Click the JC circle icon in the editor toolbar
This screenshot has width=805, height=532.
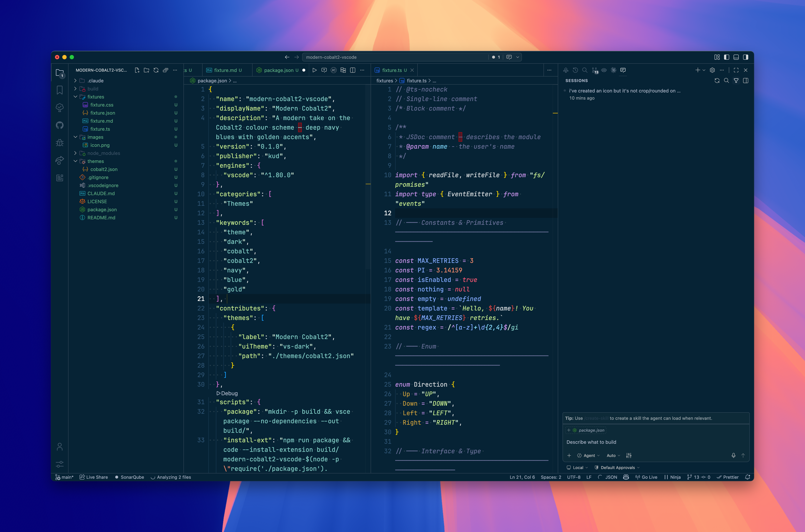334,70
